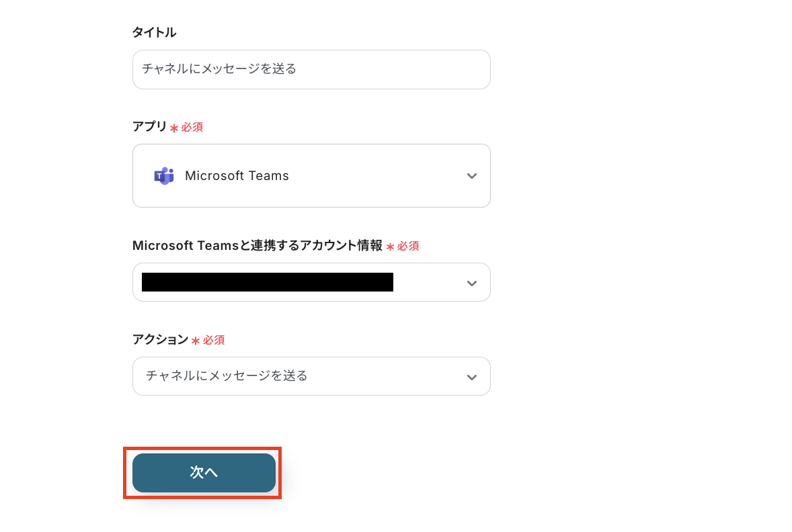The image size is (792, 532).
Task: Click the chevron on the アクション selector
Action: coord(471,376)
